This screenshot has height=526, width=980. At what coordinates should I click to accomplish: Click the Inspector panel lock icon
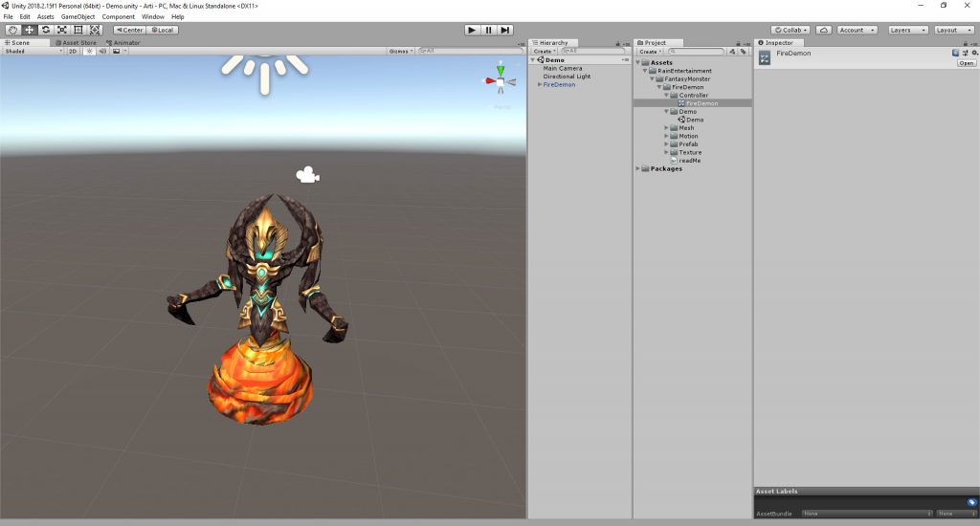(x=965, y=43)
